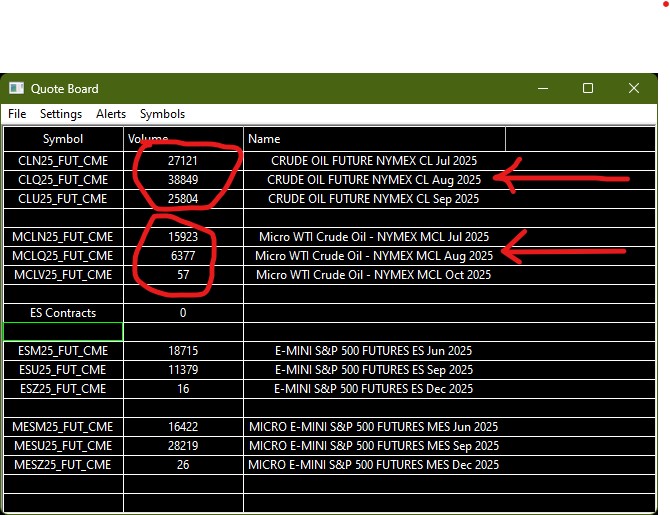
Task: Click the green-outlined empty symbol cell
Action: pos(63,332)
